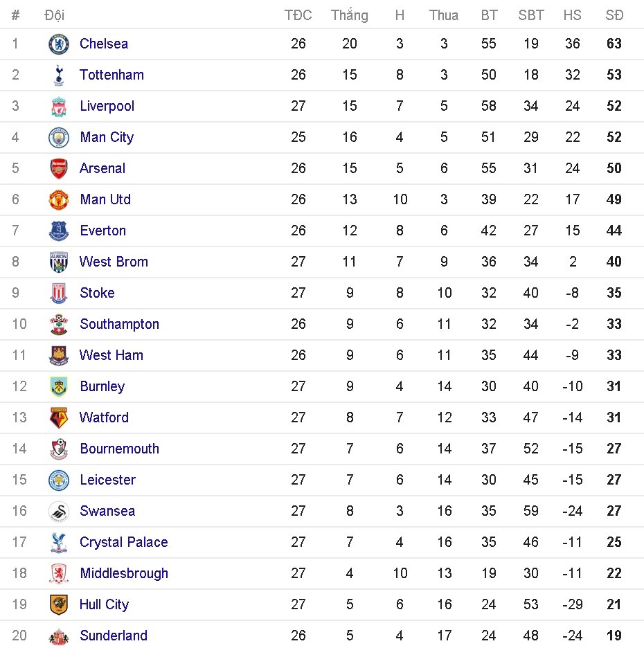The height and width of the screenshot is (648, 644).
Task: Click the Chelsea club crest icon
Action: [x=59, y=44]
